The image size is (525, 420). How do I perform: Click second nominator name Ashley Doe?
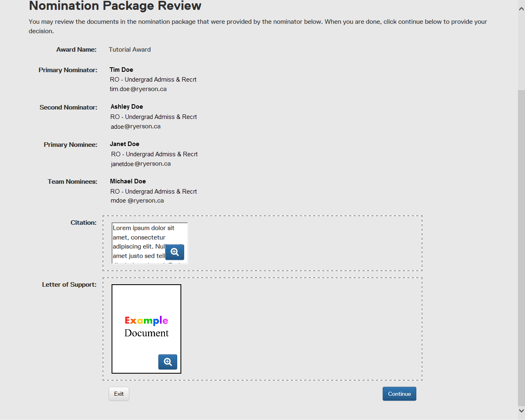click(127, 107)
